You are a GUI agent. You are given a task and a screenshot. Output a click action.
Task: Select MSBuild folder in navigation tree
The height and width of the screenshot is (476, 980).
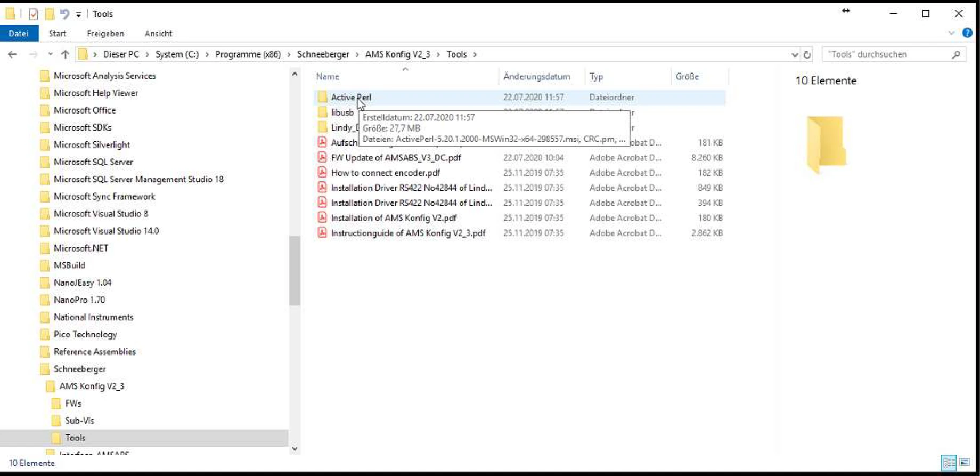[x=69, y=265]
